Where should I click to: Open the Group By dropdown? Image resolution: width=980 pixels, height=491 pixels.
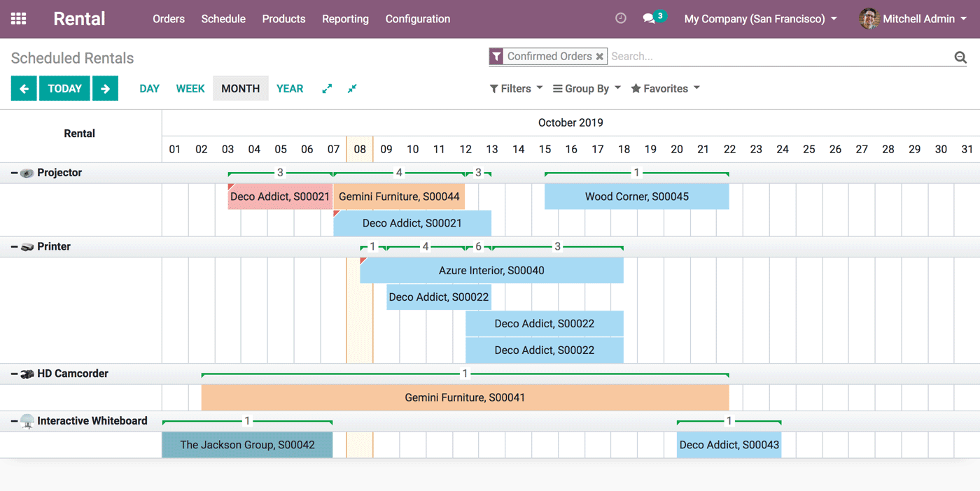point(587,89)
